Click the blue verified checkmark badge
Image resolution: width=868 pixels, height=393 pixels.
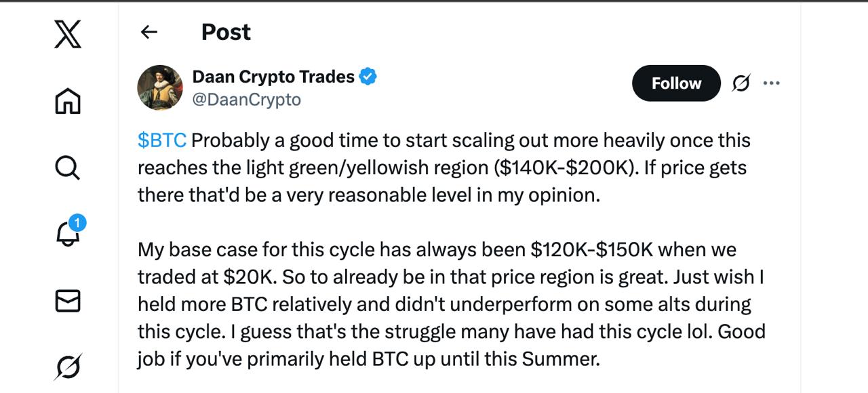[368, 77]
